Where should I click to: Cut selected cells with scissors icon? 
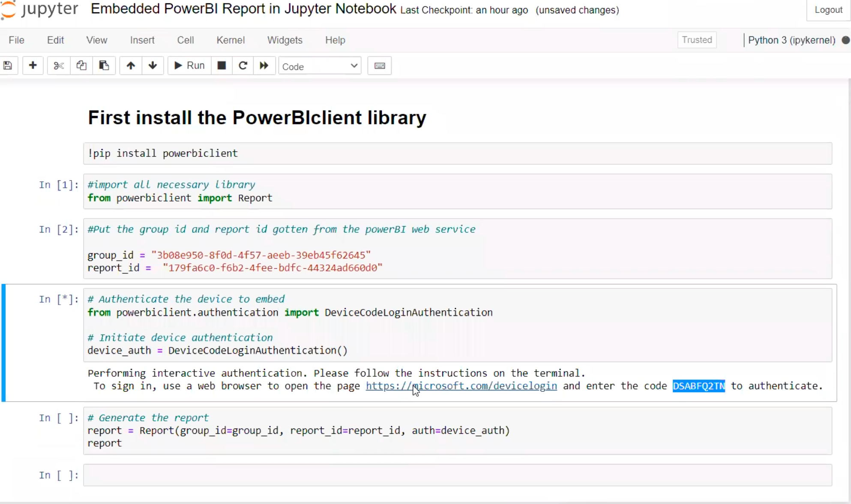(59, 66)
